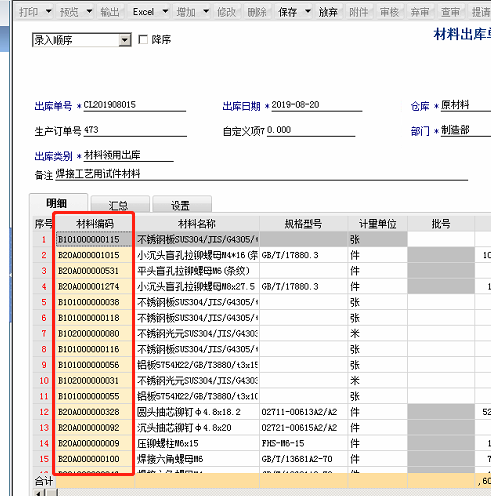Click the 出库单号 input field
Image resolution: width=491 pixels, height=496 pixels.
tap(134, 105)
